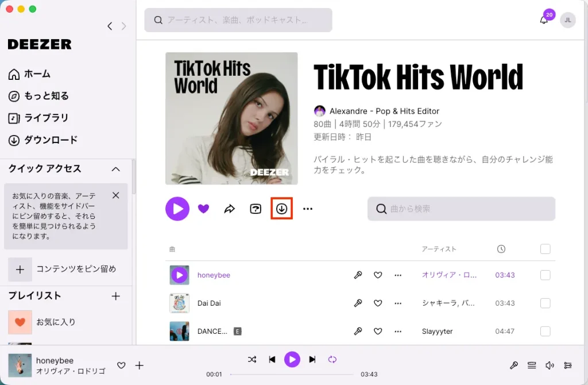Tick the Dai Dai row checkbox
Viewport: 588px width, 385px height.
pos(546,303)
